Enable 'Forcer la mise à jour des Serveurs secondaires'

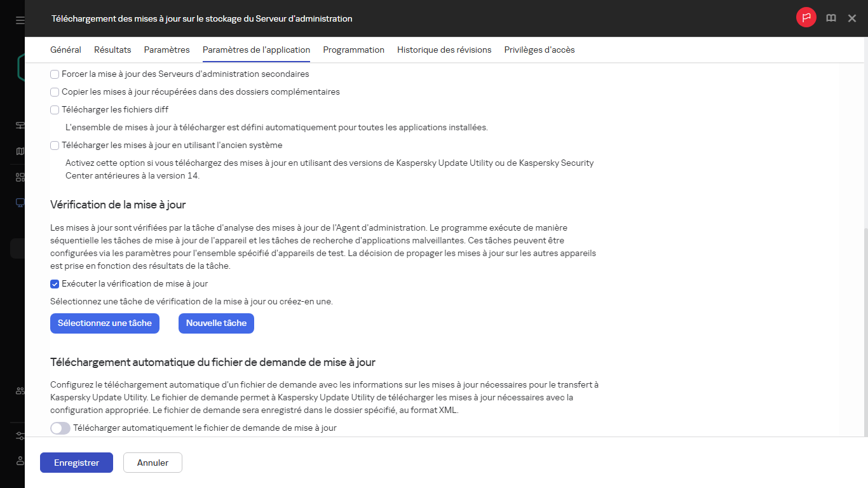[55, 74]
